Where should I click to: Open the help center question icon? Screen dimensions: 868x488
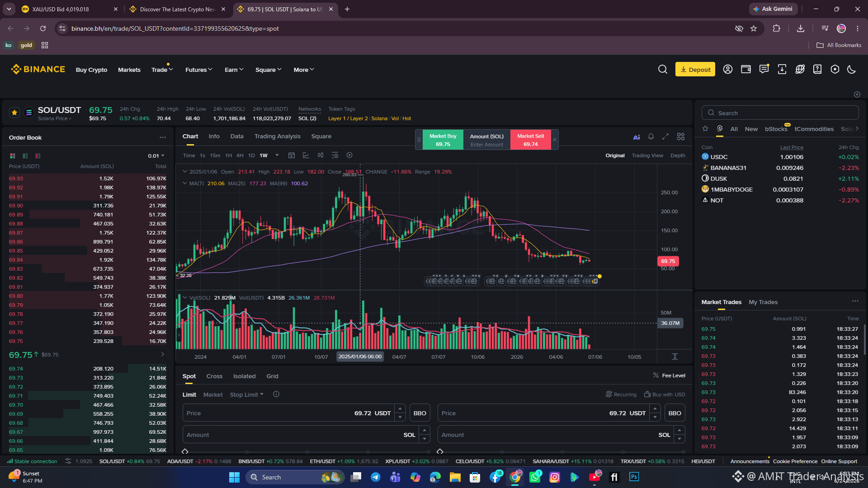817,69
